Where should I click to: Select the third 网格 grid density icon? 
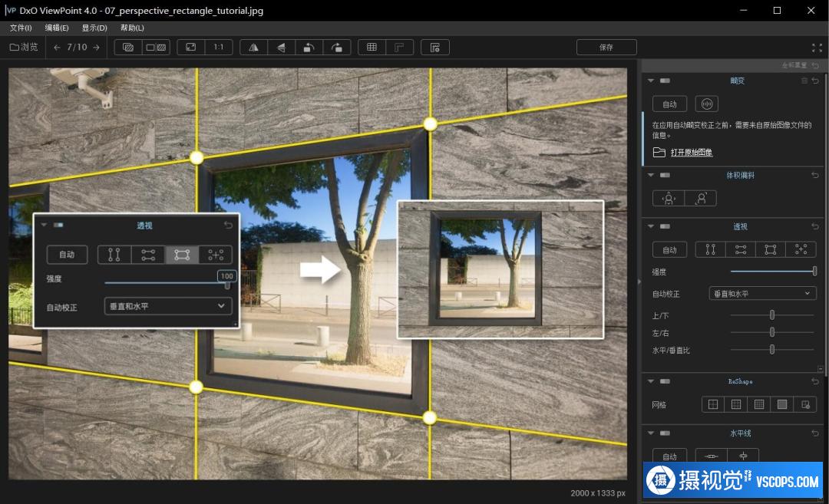point(759,404)
